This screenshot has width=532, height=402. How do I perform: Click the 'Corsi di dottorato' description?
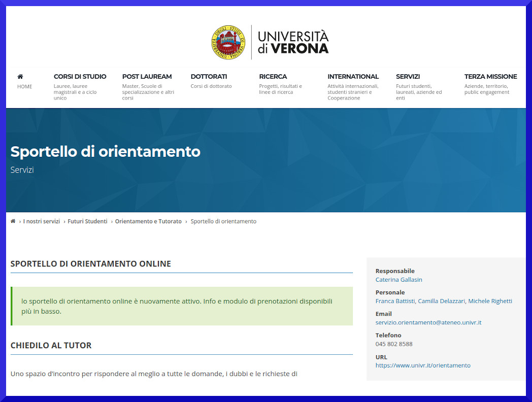(x=211, y=86)
